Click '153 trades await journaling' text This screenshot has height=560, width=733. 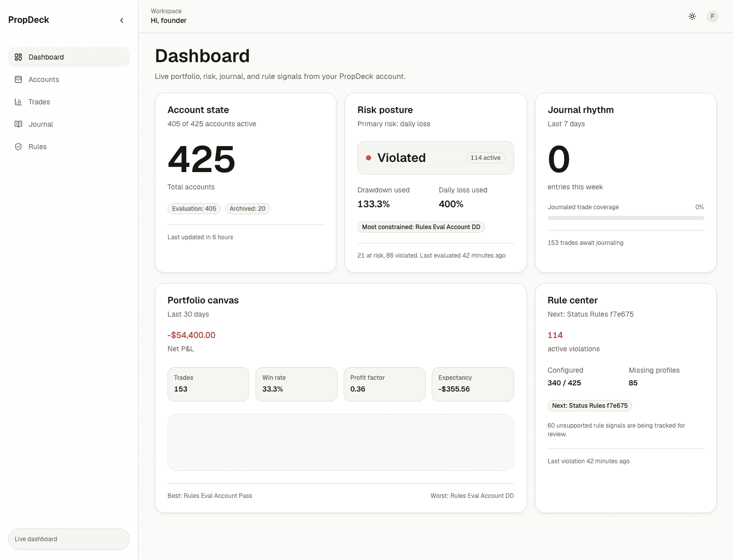(585, 243)
